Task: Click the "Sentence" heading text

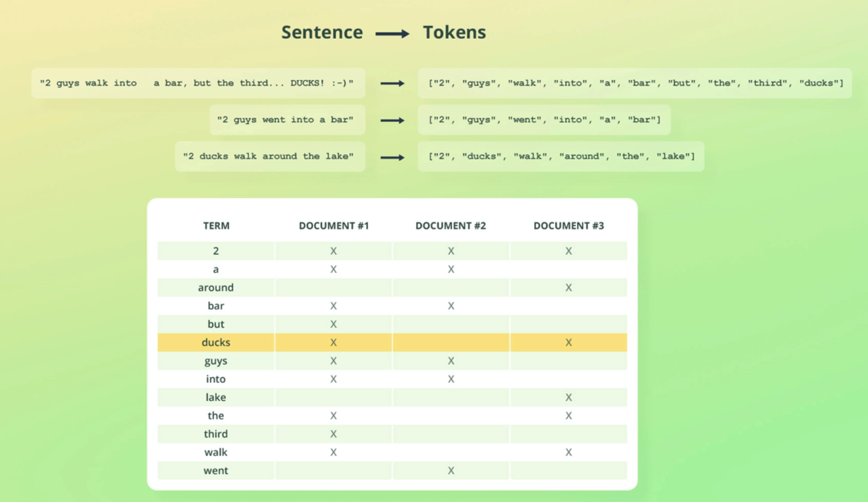Action: 322,33
